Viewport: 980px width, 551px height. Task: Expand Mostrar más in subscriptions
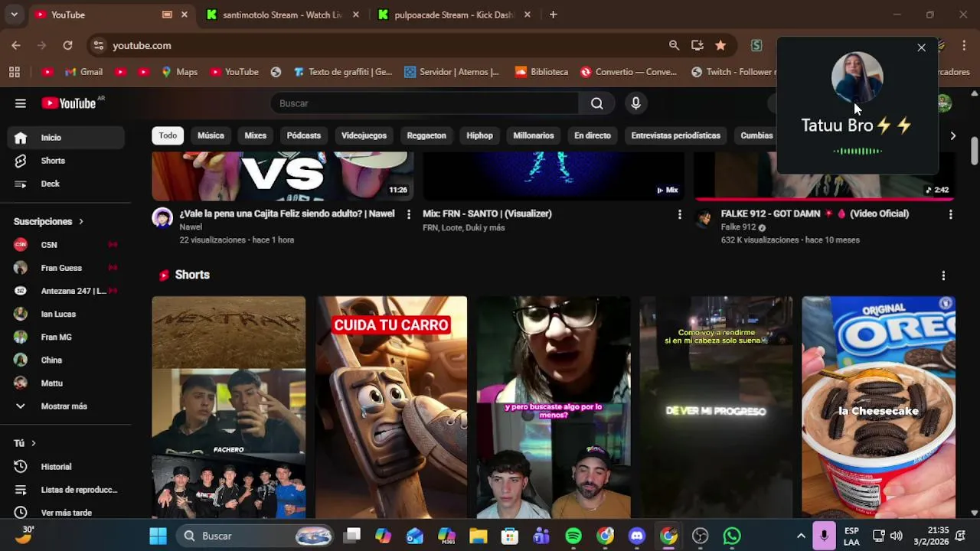pos(66,406)
